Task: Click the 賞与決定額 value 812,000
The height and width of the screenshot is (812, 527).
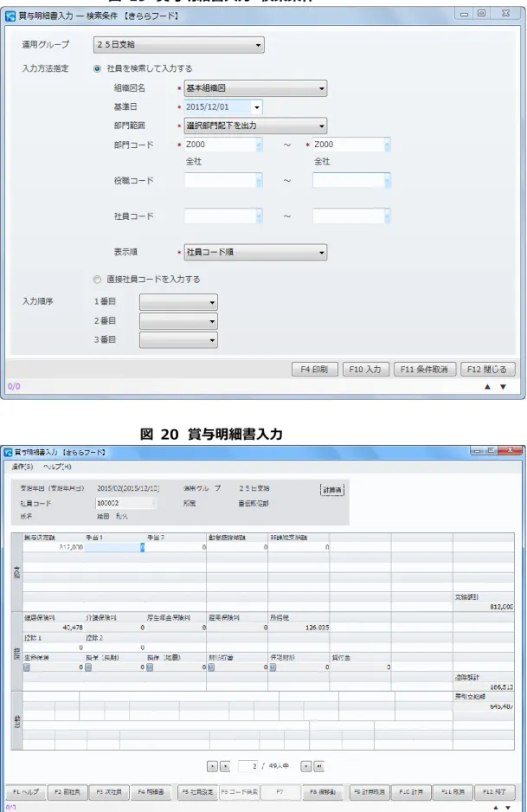Action: point(71,547)
